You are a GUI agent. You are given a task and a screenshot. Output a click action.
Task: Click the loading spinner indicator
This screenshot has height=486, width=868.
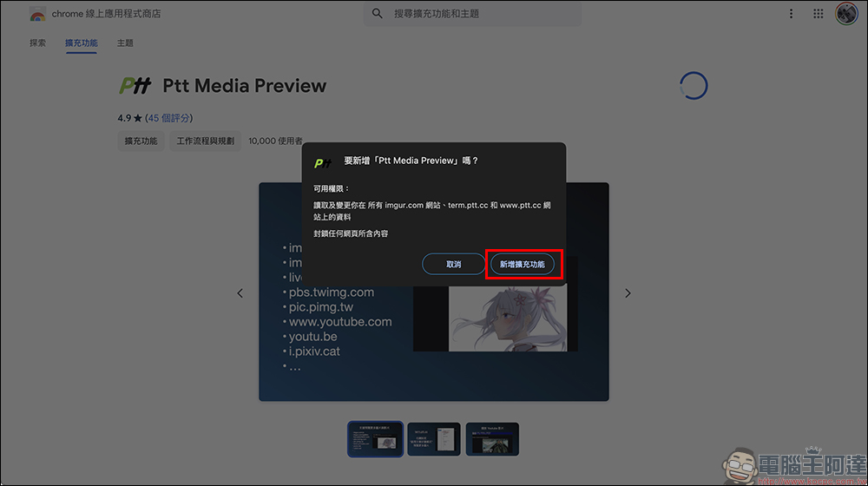693,86
